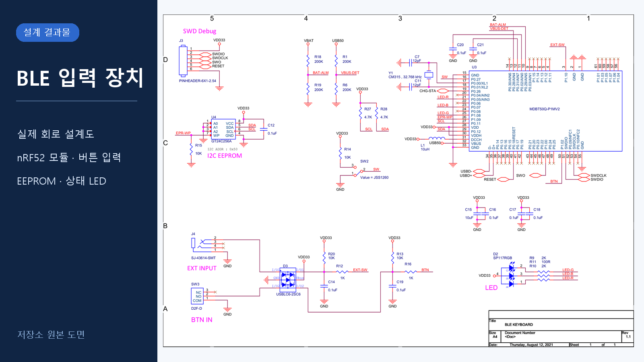Viewport: 644px width, 362px height.
Task: Click the 설계 결과물 badge
Action: [47, 33]
